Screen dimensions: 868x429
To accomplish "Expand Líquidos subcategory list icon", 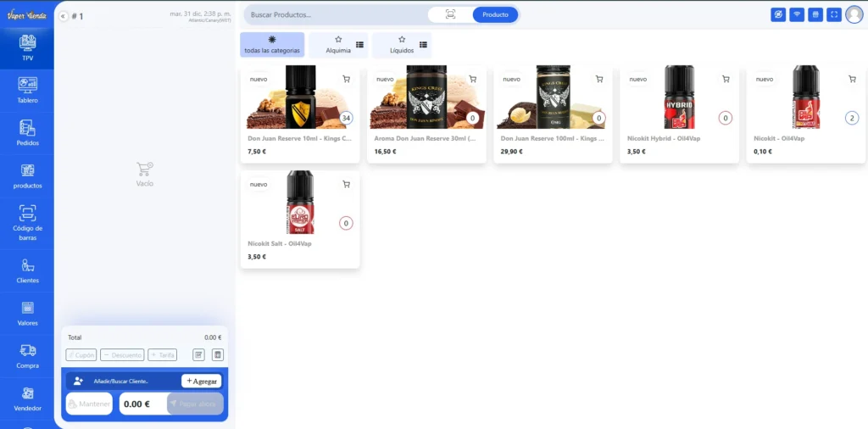I will pyautogui.click(x=424, y=45).
